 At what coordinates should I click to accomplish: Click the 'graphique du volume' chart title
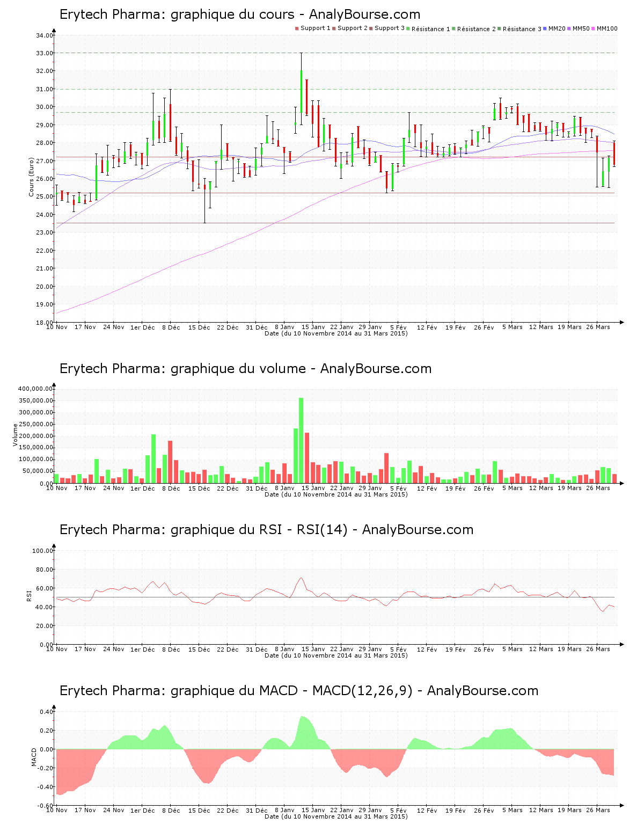pyautogui.click(x=245, y=369)
